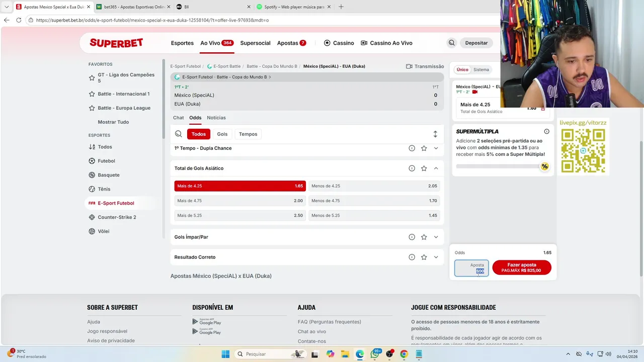Deselect the Mais de 4.25 odds option

240,186
